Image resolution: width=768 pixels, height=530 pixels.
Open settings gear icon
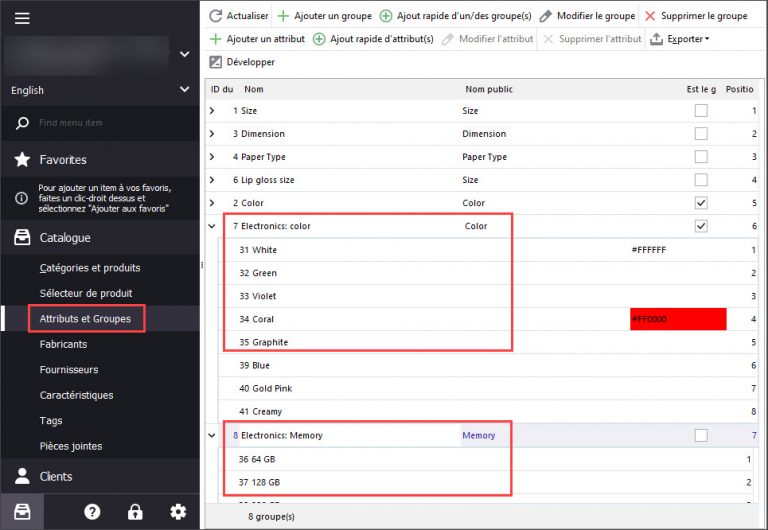click(178, 511)
